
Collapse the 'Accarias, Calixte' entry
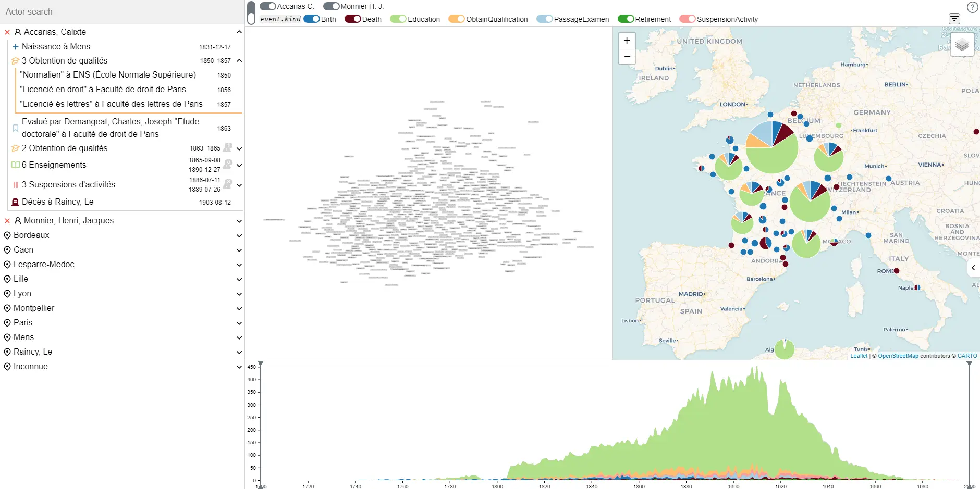point(239,32)
